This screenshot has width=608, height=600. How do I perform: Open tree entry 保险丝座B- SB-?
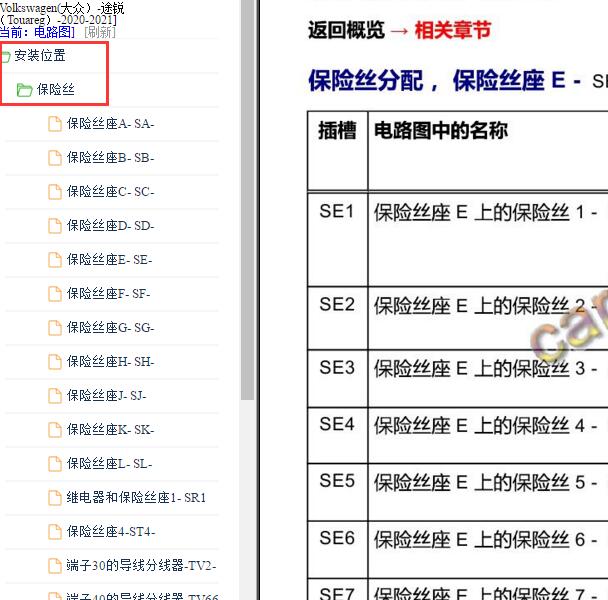111,157
